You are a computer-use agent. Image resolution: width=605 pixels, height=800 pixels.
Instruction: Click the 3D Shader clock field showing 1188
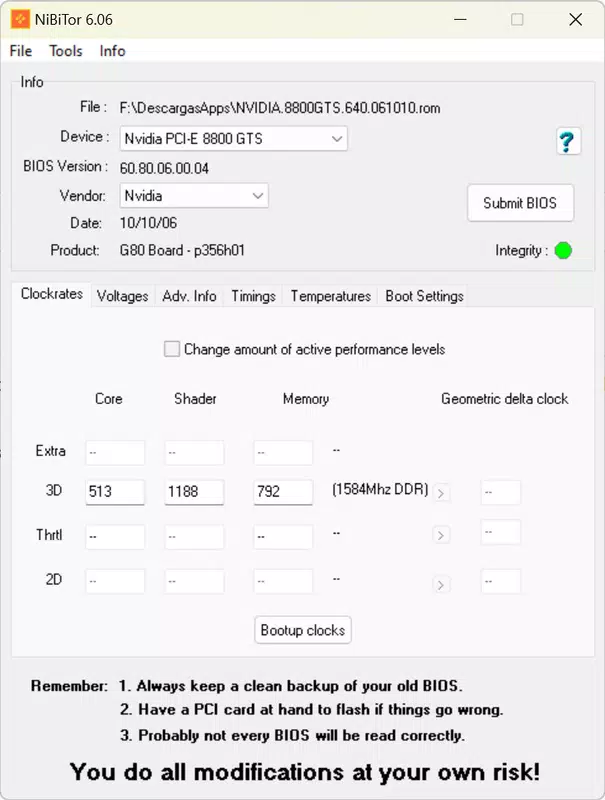194,492
